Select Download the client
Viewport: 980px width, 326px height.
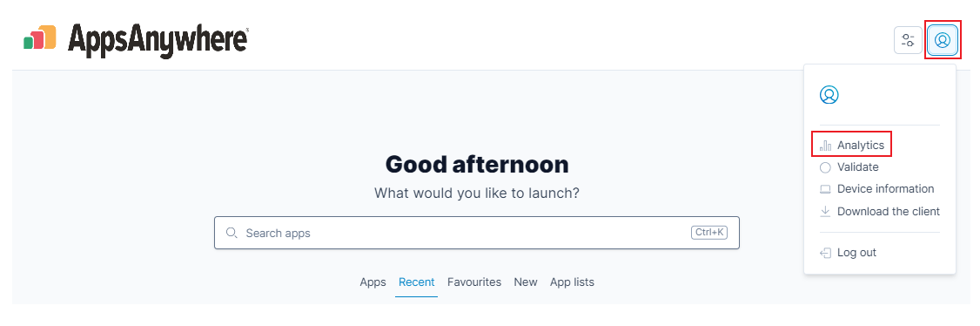pyautogui.click(x=888, y=212)
